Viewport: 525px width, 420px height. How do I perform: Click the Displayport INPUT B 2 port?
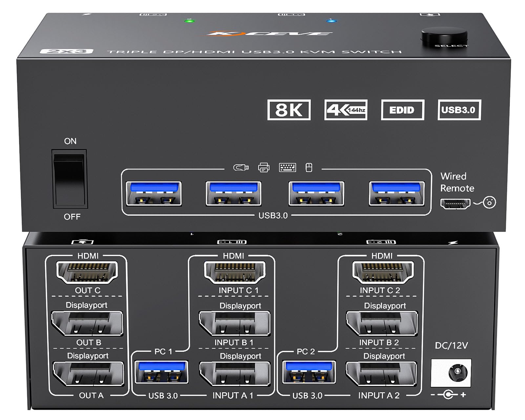click(x=382, y=324)
